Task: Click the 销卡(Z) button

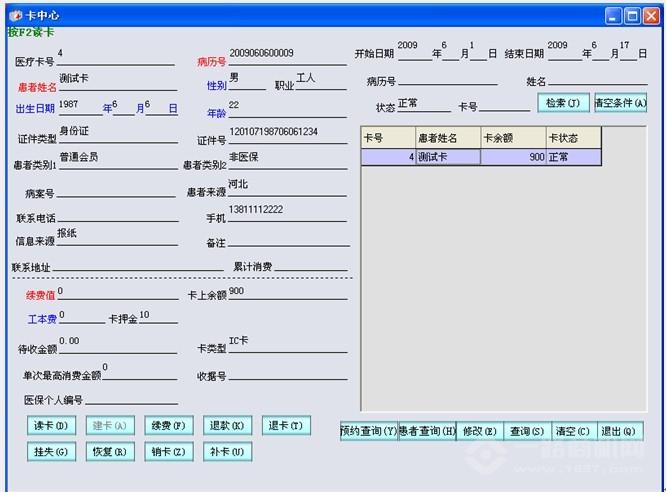Action: [x=168, y=452]
